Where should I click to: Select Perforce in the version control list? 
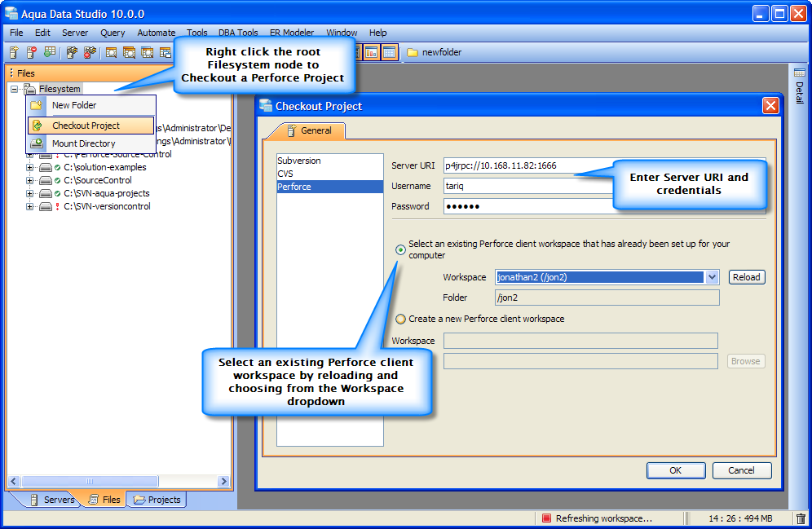pos(330,187)
